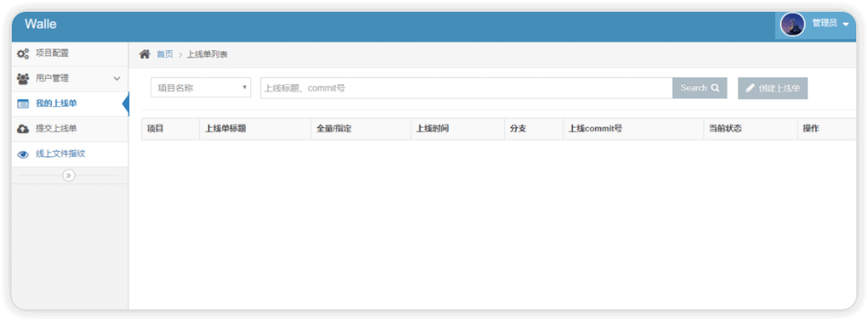Screen dimensions: 868x321
Task: Open 用户管理 menu item
Action: click(70, 79)
